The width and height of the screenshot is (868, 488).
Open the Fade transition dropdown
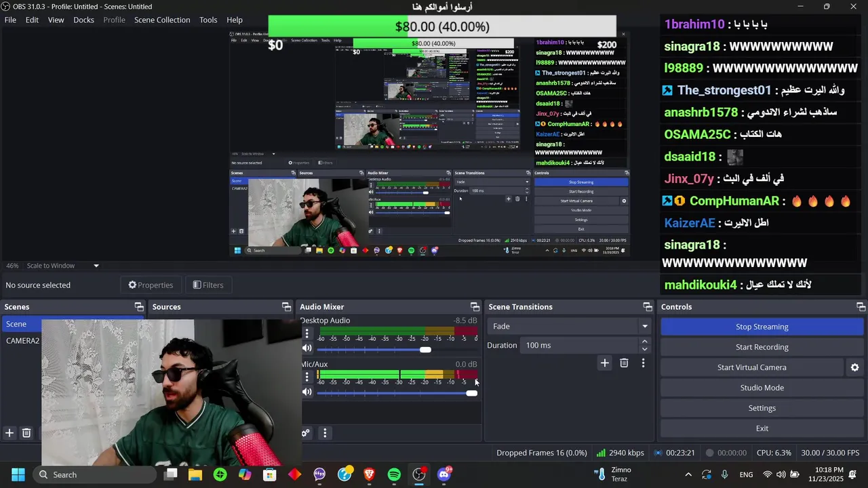point(569,327)
